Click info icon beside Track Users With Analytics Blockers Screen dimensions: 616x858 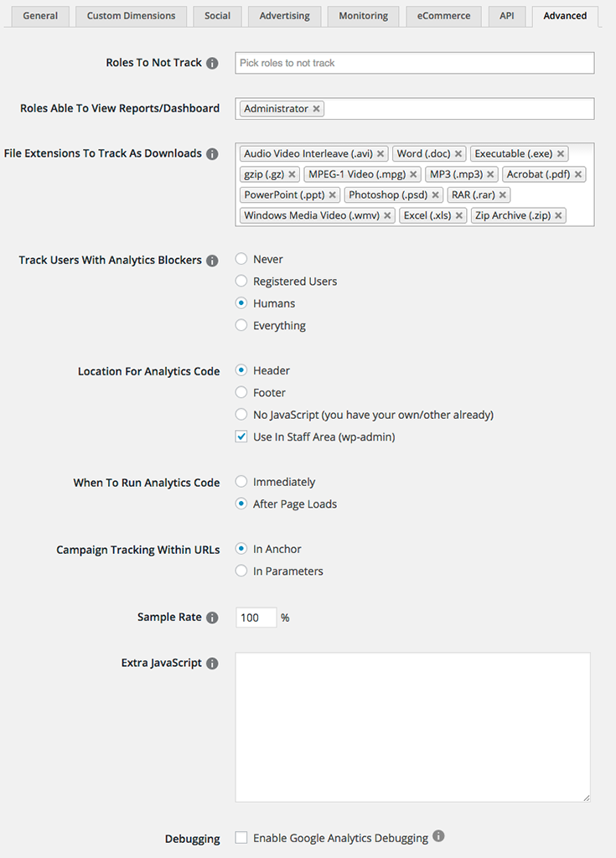click(x=212, y=261)
